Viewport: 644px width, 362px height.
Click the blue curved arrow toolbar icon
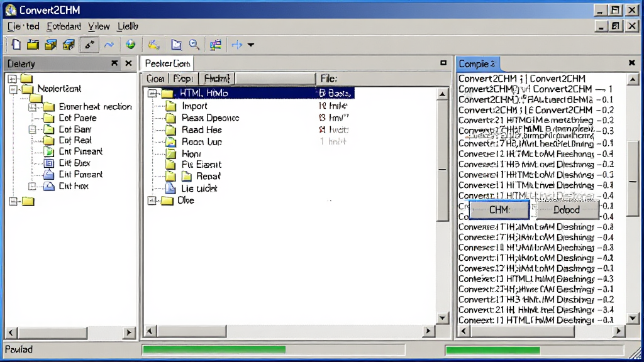pyautogui.click(x=109, y=45)
